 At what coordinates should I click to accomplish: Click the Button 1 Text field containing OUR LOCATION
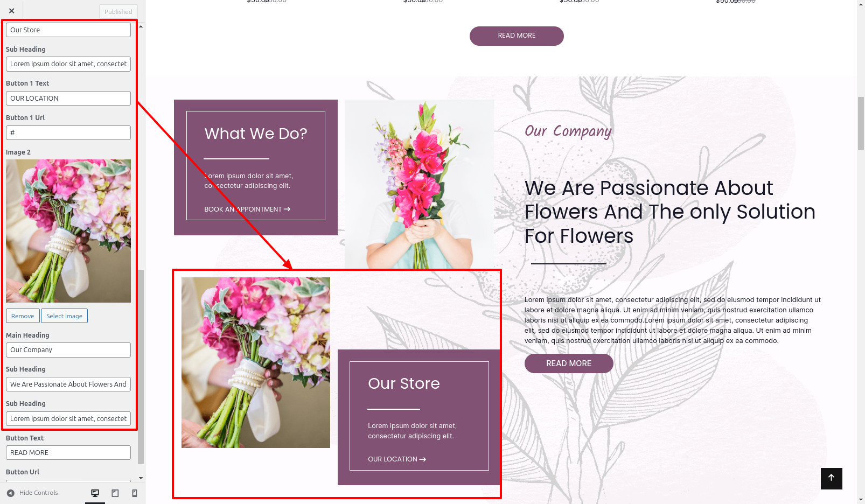point(68,98)
